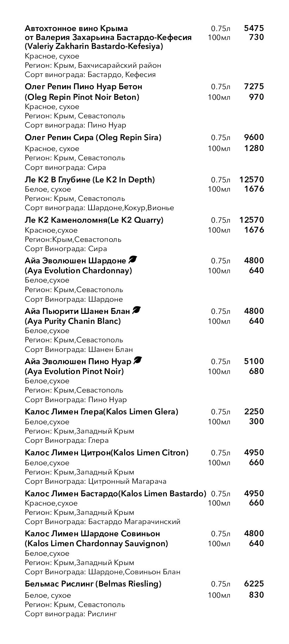Open Калос Лимен Цитрон wine entry
This screenshot has height=644, width=289.
tap(106, 453)
